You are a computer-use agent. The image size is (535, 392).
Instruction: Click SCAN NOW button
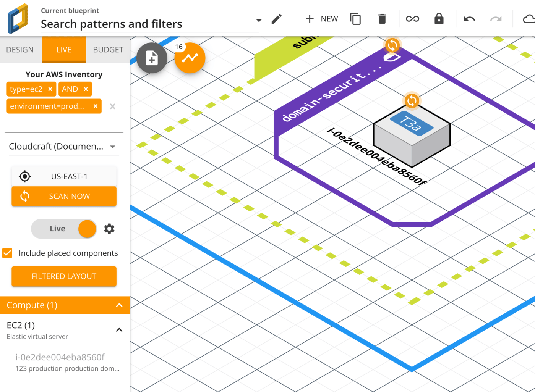(64, 196)
